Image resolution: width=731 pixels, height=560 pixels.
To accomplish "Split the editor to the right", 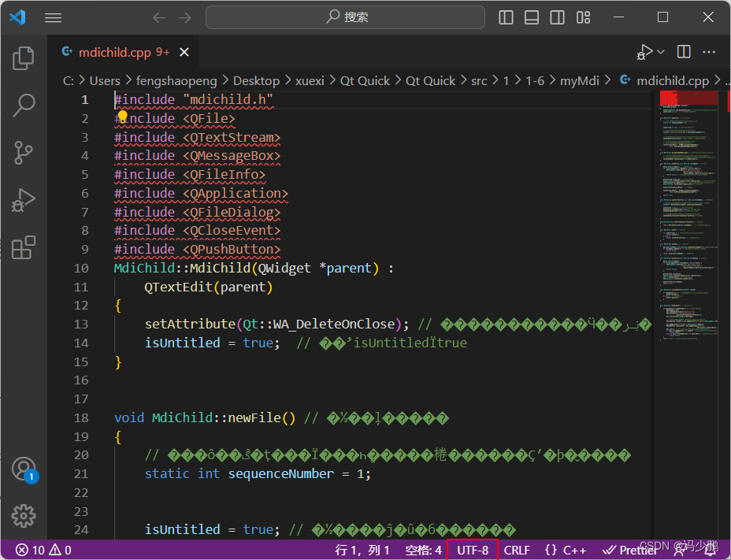I will 684,52.
